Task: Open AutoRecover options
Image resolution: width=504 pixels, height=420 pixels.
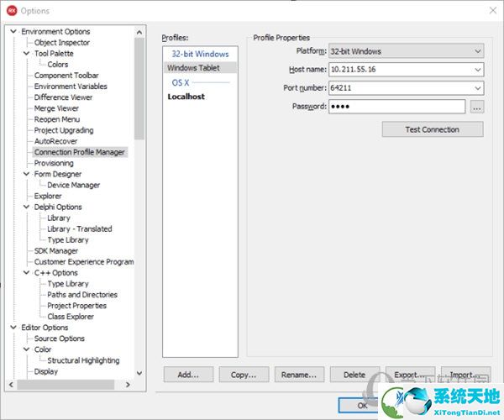Action: [55, 141]
